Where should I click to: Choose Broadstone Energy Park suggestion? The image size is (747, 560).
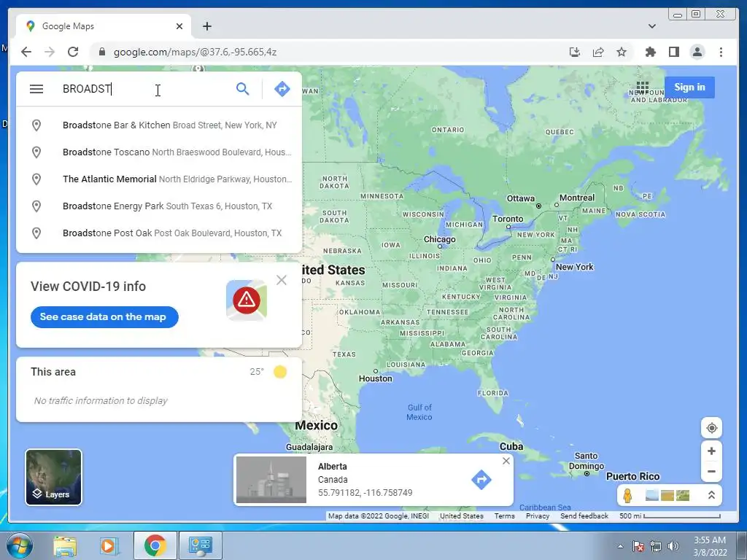coord(159,206)
